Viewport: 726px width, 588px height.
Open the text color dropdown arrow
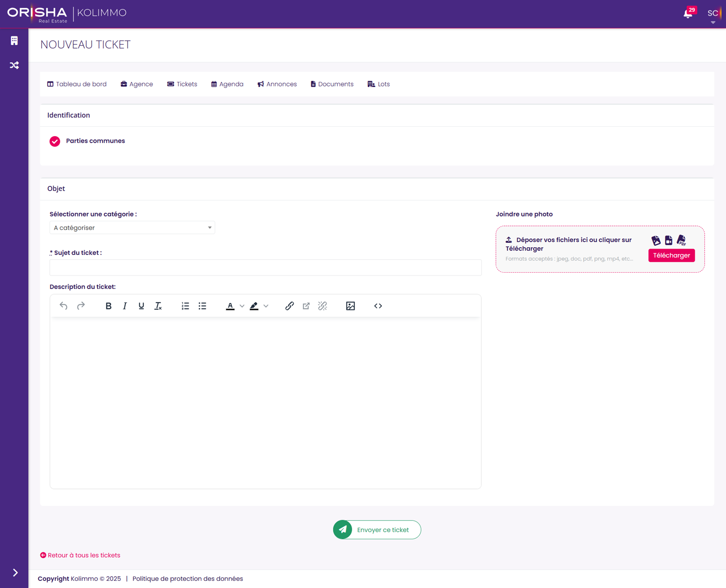[x=242, y=306]
